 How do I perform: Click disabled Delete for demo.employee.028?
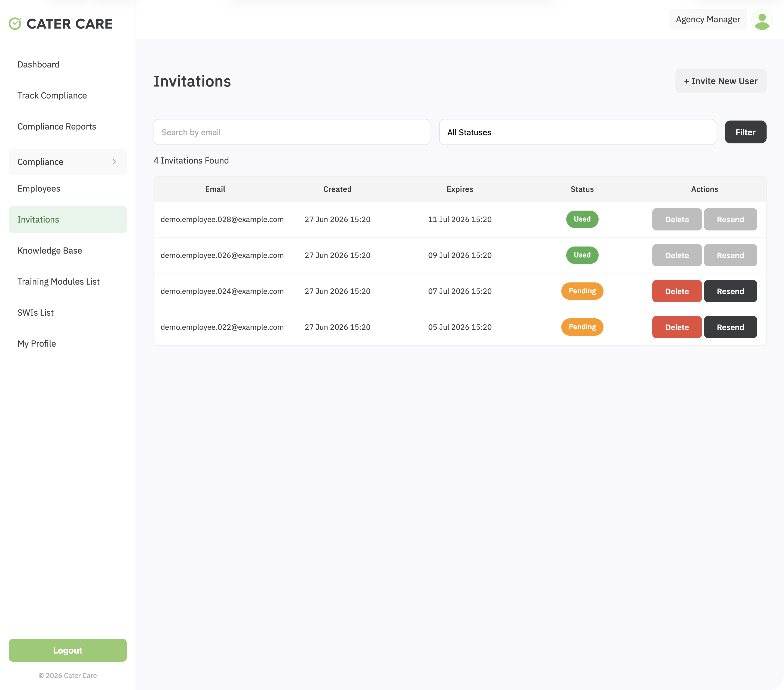pos(676,220)
